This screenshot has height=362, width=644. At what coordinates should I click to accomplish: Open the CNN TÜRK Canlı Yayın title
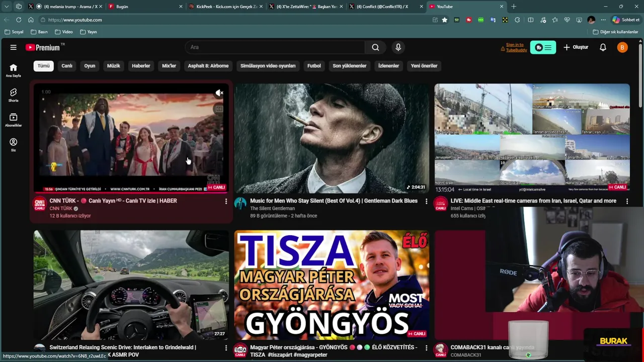(x=113, y=201)
